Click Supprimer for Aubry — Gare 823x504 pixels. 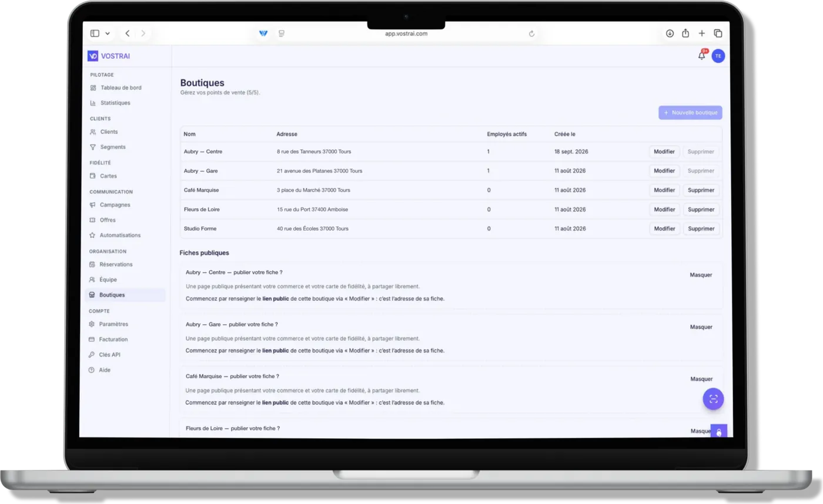[701, 171]
